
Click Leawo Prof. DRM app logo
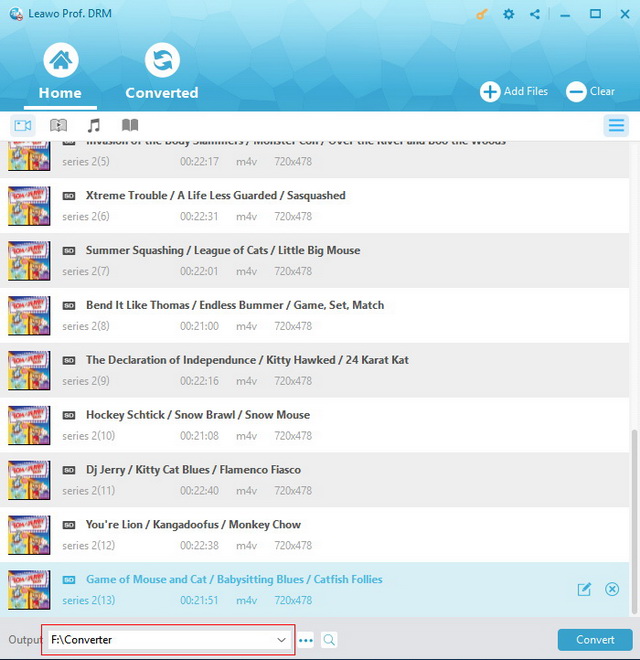click(16, 14)
